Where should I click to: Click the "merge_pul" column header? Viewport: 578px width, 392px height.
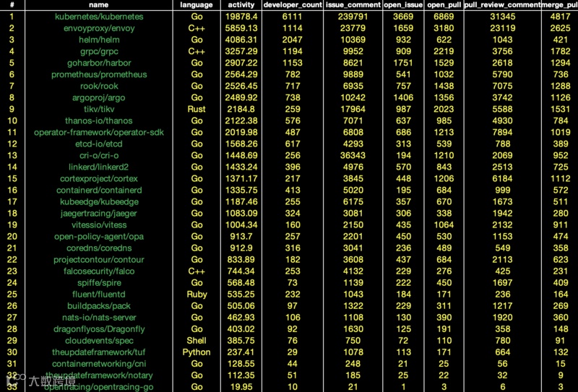(559, 5)
